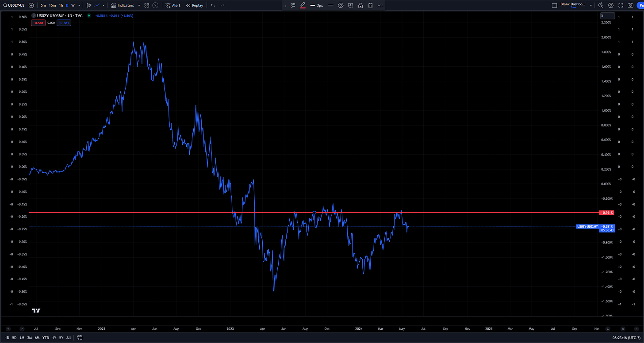Open timezone setting 08:23:16 (UTC-7)
This screenshot has width=644, height=343.
pos(626,338)
